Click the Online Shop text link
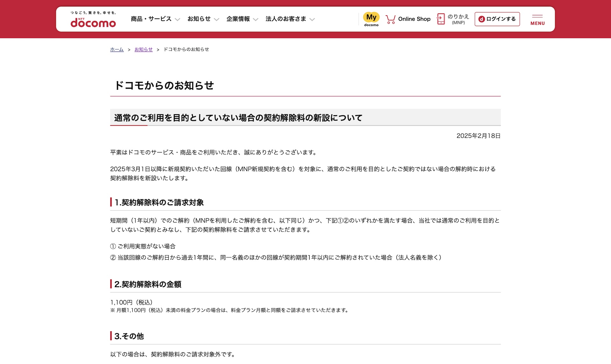611x364 pixels. 414,19
